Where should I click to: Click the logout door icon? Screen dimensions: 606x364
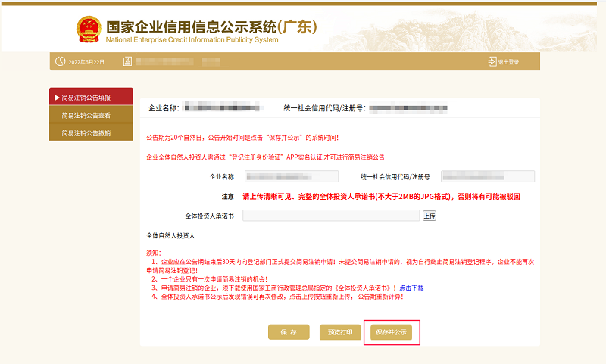(x=492, y=62)
